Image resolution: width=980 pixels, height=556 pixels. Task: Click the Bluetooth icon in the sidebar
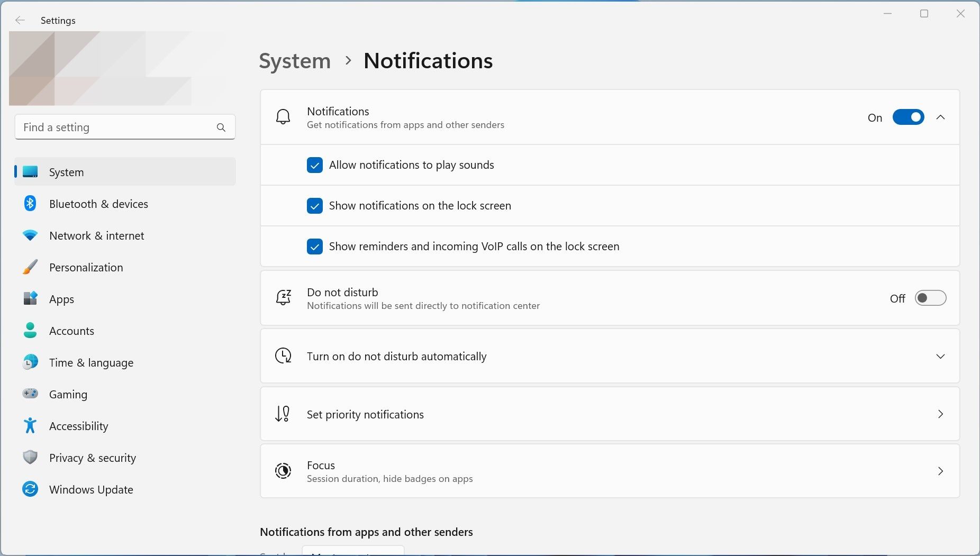30,204
